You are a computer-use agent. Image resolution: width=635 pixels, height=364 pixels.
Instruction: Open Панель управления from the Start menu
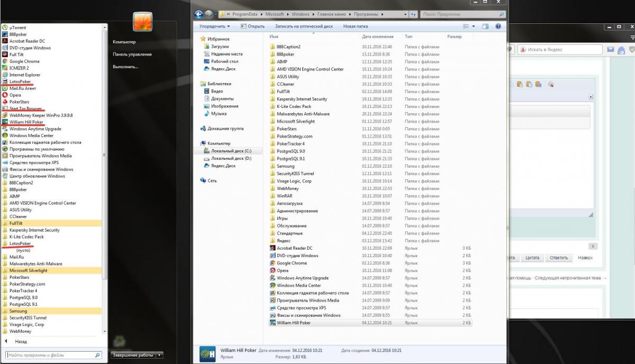point(132,54)
